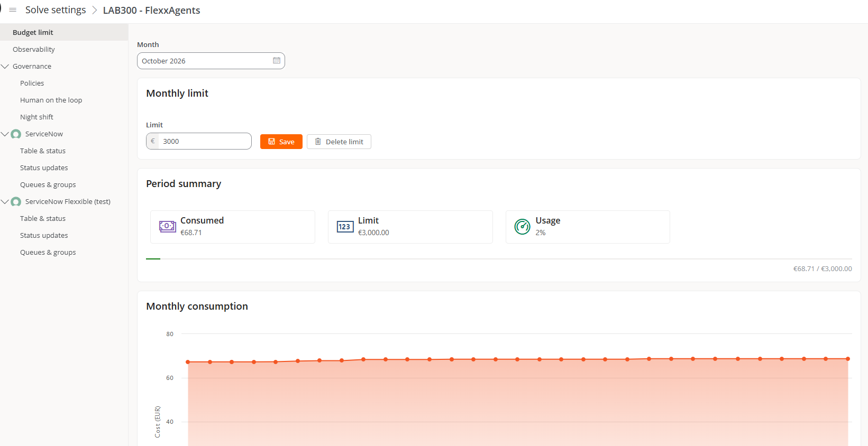Screen dimensions: 868x446
Task: Select the Budget limit menu item
Action: pyautogui.click(x=64, y=32)
